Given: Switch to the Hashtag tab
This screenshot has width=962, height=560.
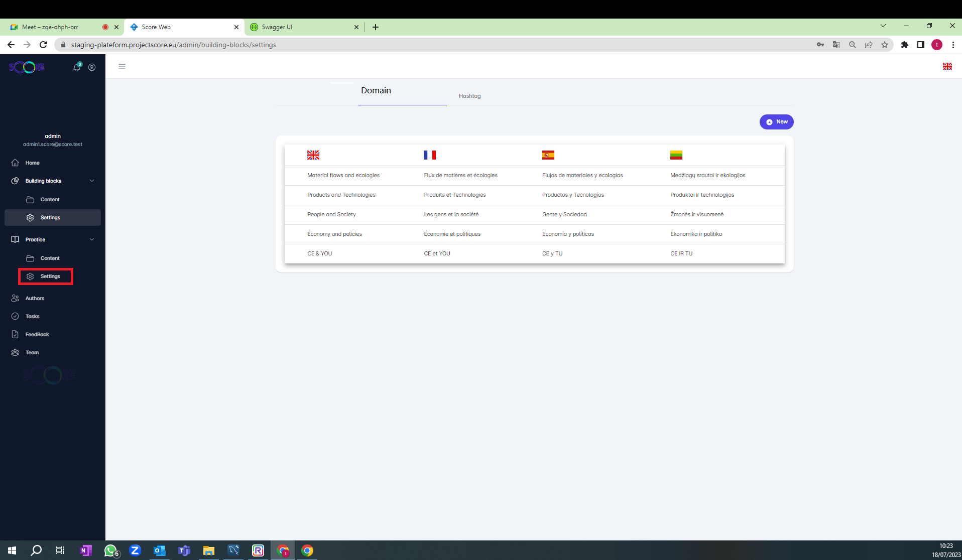Looking at the screenshot, I should click(x=469, y=96).
